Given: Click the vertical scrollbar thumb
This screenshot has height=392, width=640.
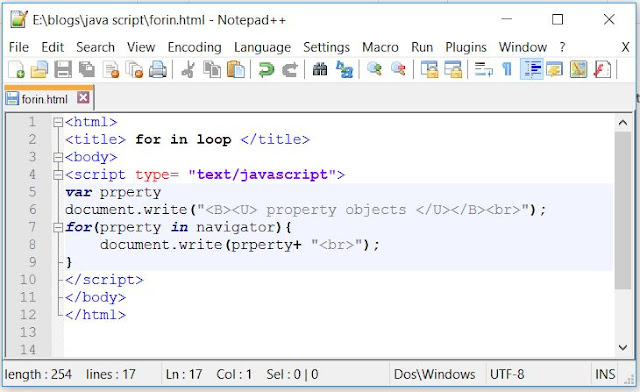Looking at the screenshot, I should [623, 210].
